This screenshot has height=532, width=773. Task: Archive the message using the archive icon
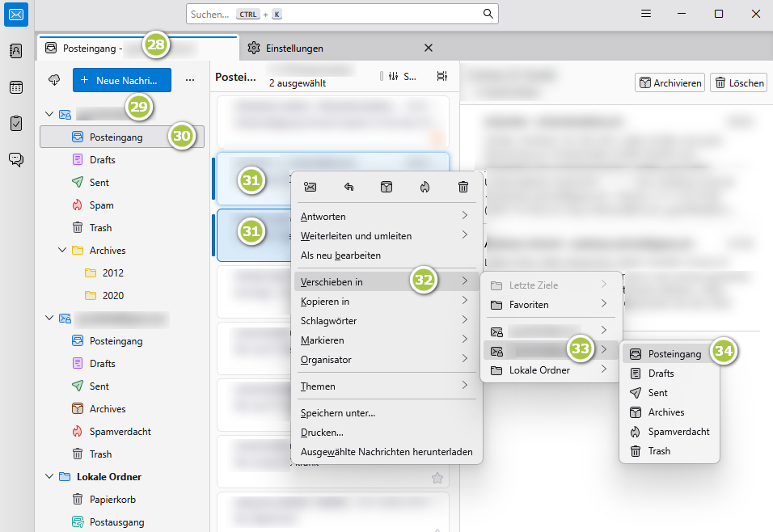386,187
